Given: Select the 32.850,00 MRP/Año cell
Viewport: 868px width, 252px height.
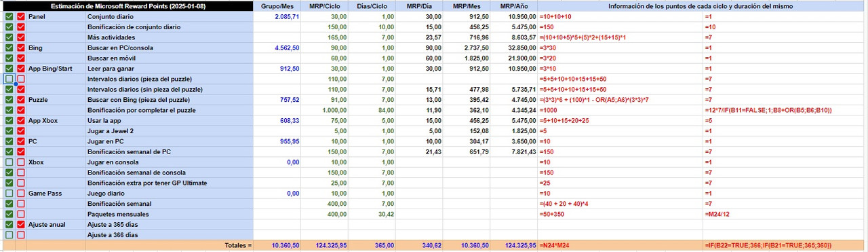Looking at the screenshot, I should (515, 48).
